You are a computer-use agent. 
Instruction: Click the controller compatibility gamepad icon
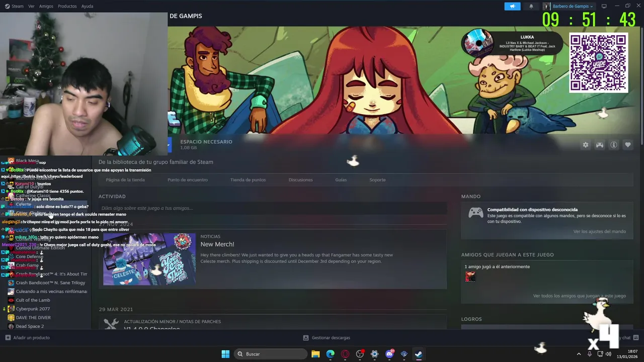coord(476,213)
